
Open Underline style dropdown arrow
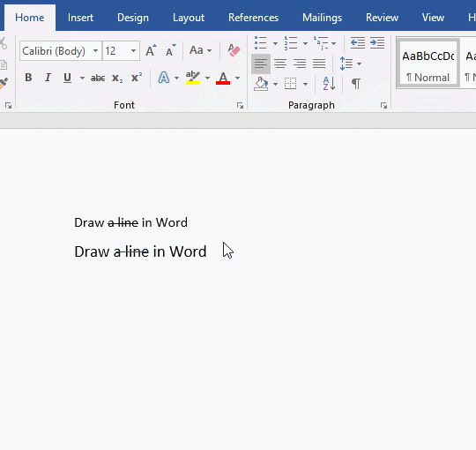click(82, 79)
